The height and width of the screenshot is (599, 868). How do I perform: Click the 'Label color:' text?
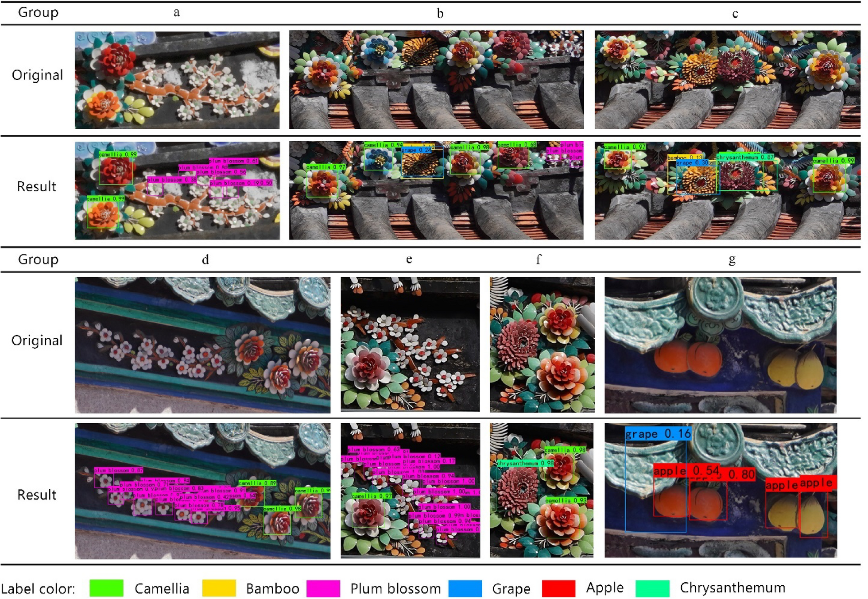tap(38, 589)
